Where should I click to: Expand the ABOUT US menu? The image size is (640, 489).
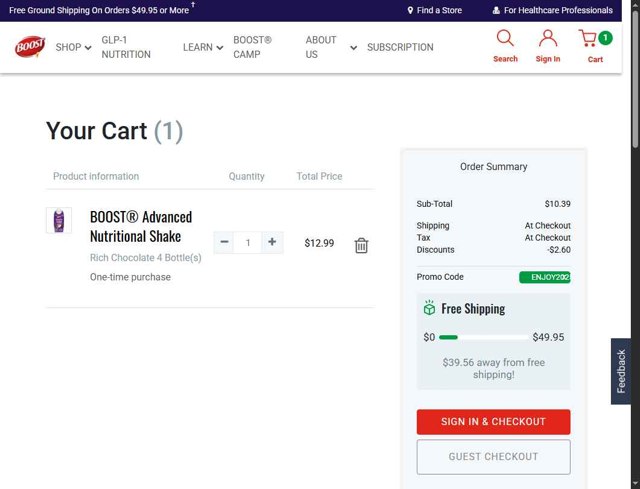pyautogui.click(x=331, y=47)
